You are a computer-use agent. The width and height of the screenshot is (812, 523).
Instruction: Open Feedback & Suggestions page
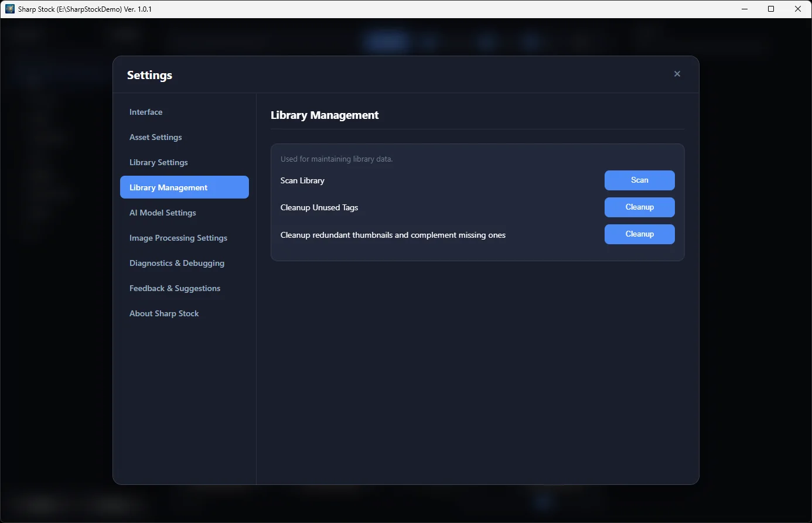[185, 288]
